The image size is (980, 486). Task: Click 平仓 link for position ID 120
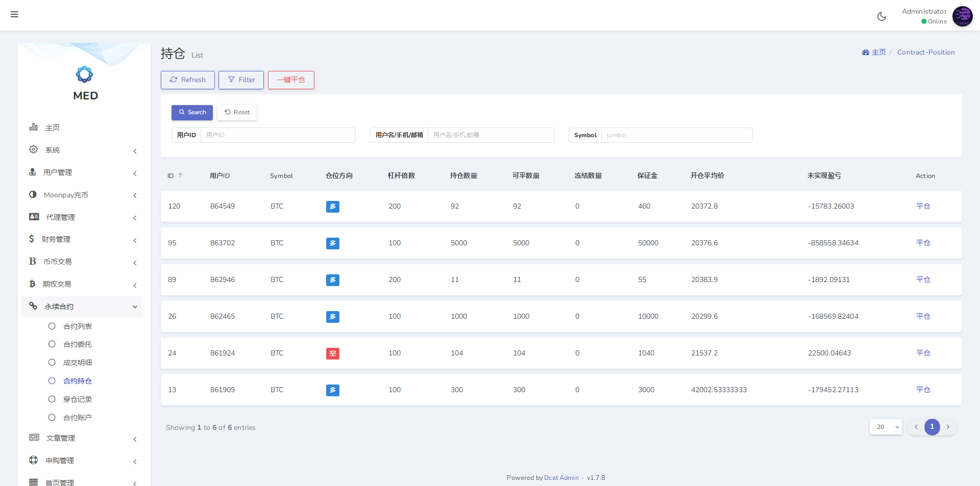coord(923,206)
